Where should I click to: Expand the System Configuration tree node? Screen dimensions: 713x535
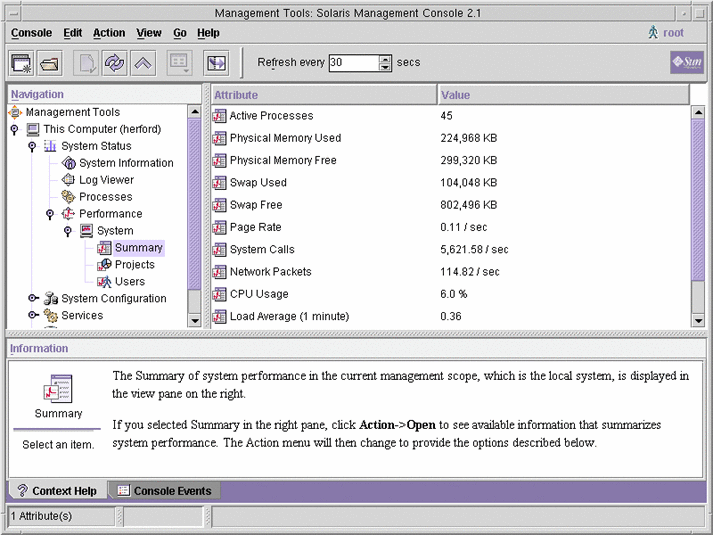[x=32, y=298]
